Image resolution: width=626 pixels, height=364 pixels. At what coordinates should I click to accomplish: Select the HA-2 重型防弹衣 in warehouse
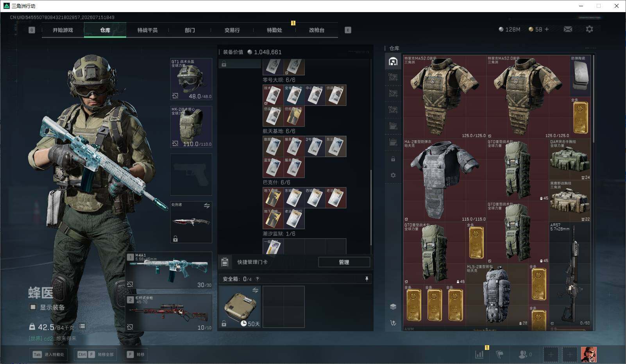click(x=445, y=180)
